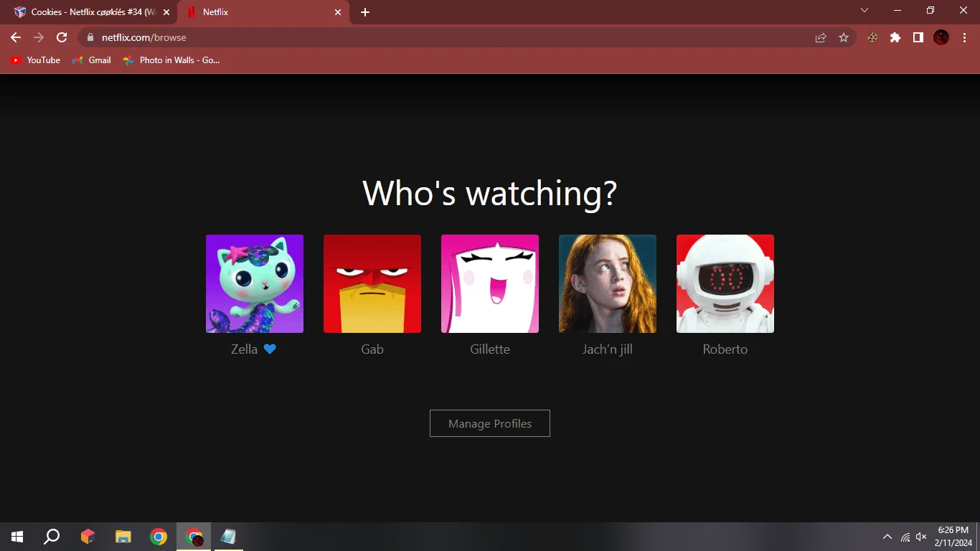The width and height of the screenshot is (980, 551).
Task: Pick the Gillette pink laughing avatar
Action: coord(490,283)
